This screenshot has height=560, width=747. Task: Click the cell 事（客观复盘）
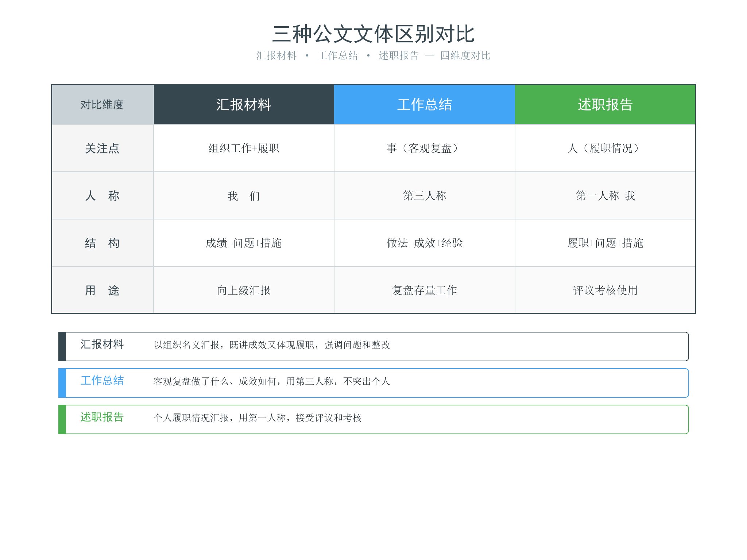(x=425, y=148)
